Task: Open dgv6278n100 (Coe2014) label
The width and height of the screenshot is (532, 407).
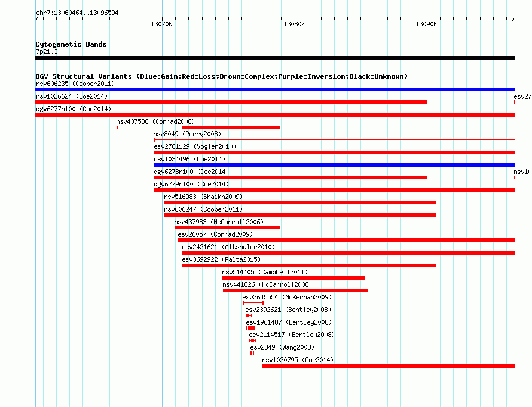Action: (x=191, y=172)
